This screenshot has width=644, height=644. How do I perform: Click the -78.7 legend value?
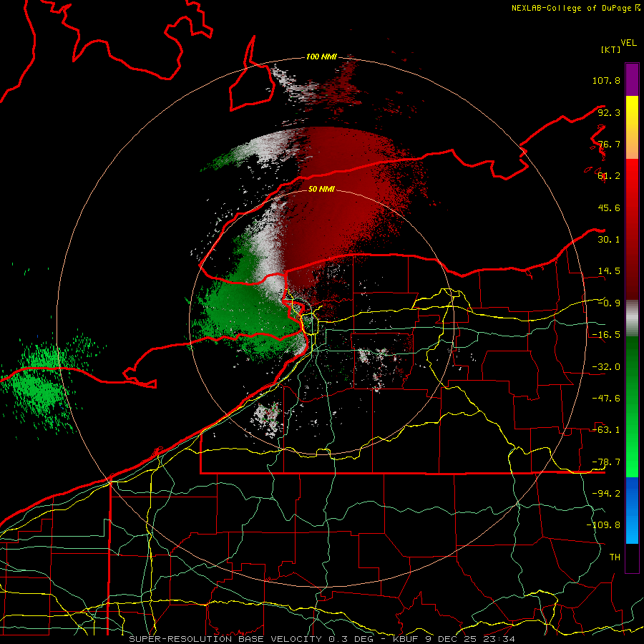pos(606,462)
